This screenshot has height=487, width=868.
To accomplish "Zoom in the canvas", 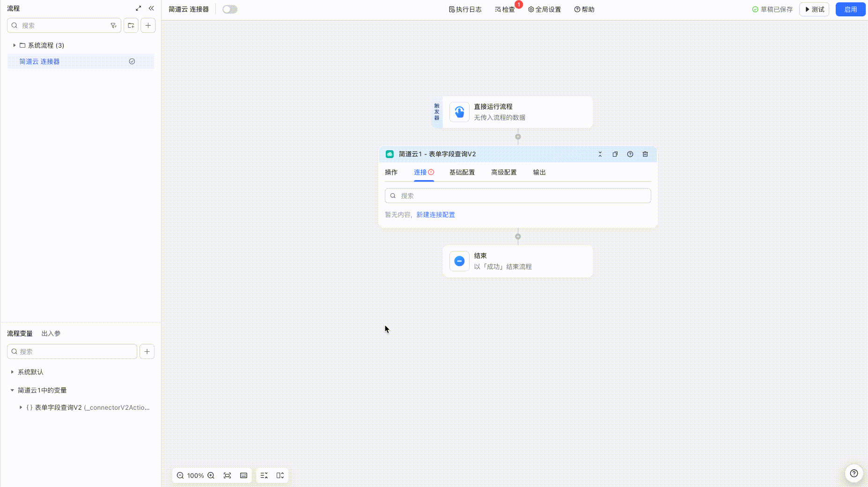I will (211, 475).
